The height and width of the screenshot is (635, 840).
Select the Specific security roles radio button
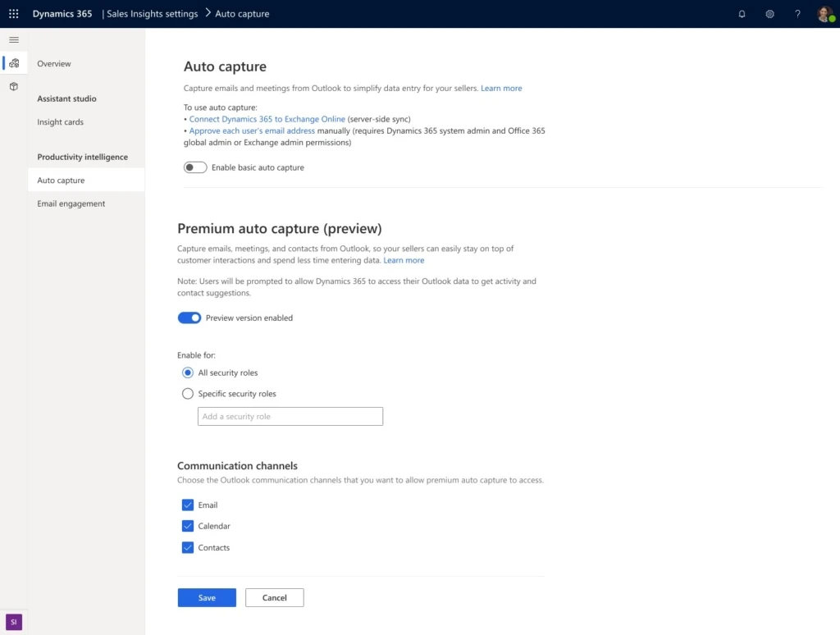(188, 393)
